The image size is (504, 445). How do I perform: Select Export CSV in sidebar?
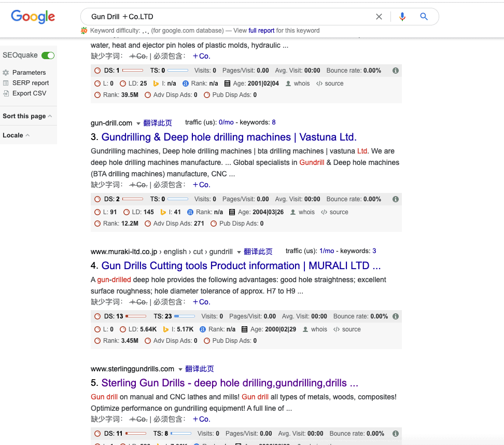tap(29, 93)
